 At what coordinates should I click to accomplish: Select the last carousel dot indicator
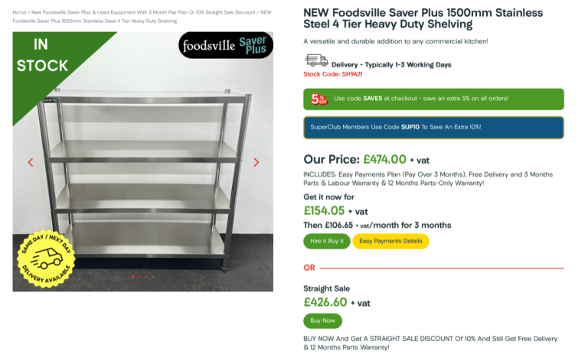coord(153,276)
